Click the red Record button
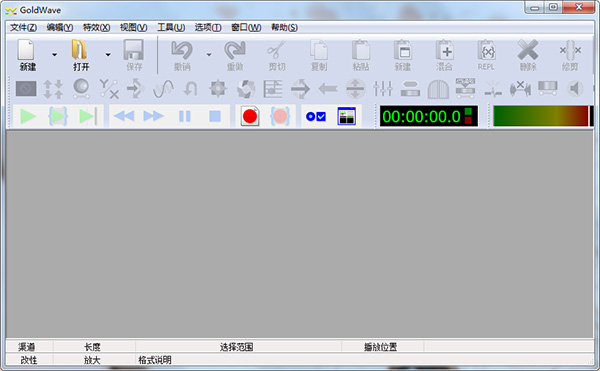 [250, 116]
